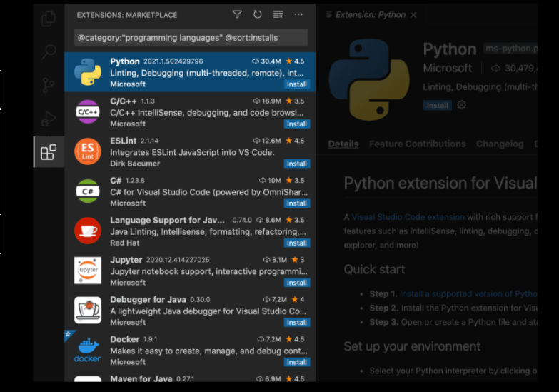The width and height of the screenshot is (559, 392).
Task: Close the Extension: Python tab
Action: click(413, 15)
